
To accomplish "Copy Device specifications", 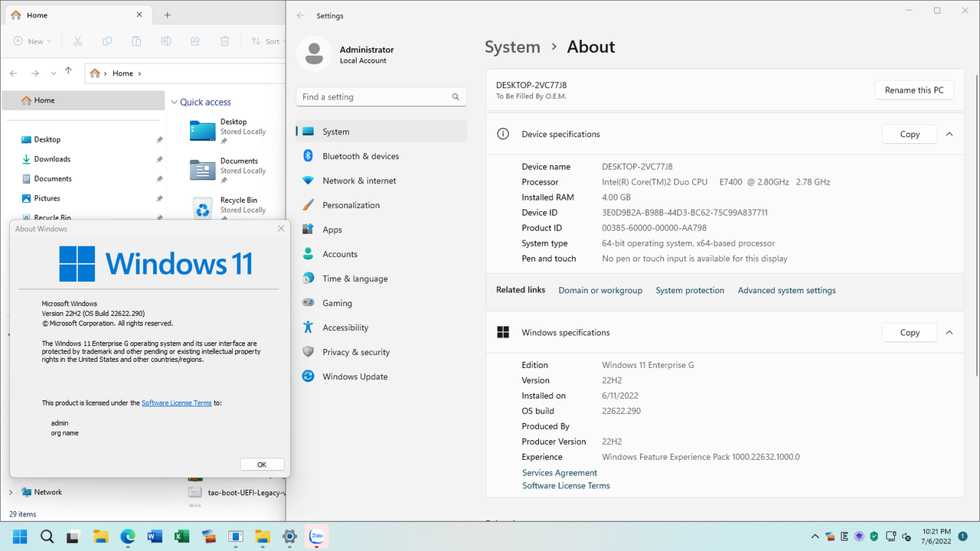I will [x=910, y=134].
